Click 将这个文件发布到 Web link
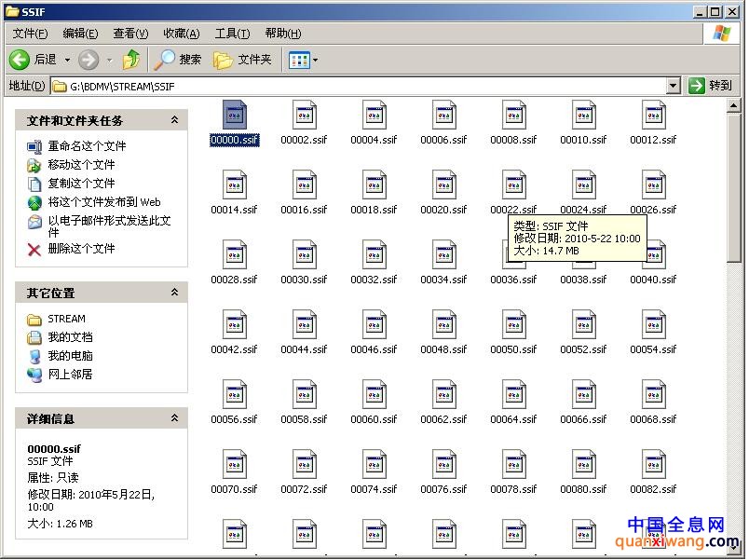The height and width of the screenshot is (560, 749). click(x=104, y=202)
